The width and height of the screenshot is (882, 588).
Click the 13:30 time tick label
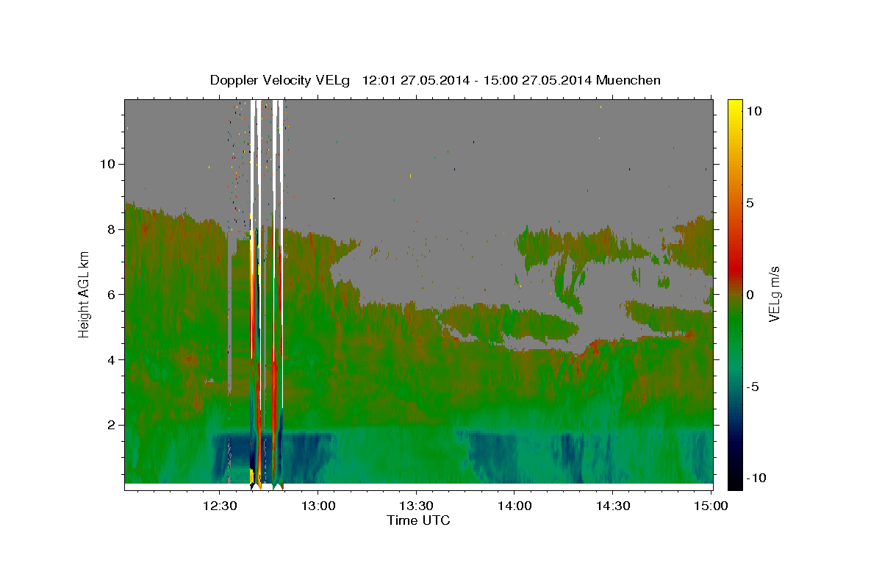pyautogui.click(x=416, y=506)
